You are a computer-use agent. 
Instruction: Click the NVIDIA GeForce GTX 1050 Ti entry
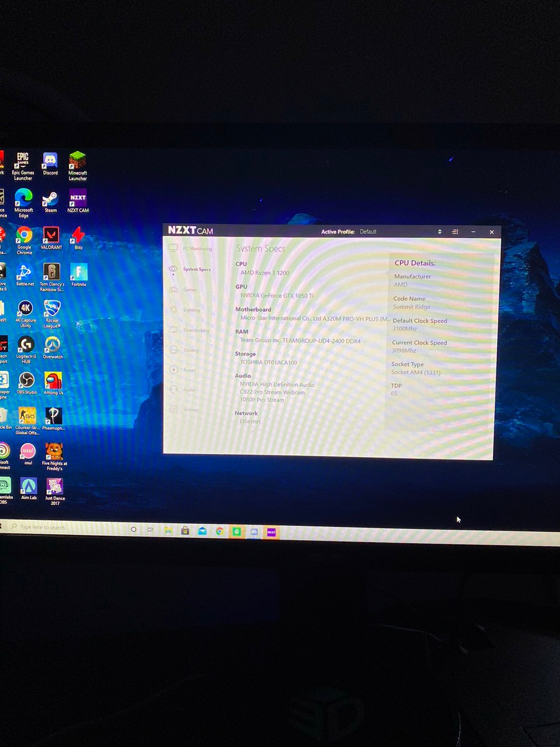[x=277, y=295]
